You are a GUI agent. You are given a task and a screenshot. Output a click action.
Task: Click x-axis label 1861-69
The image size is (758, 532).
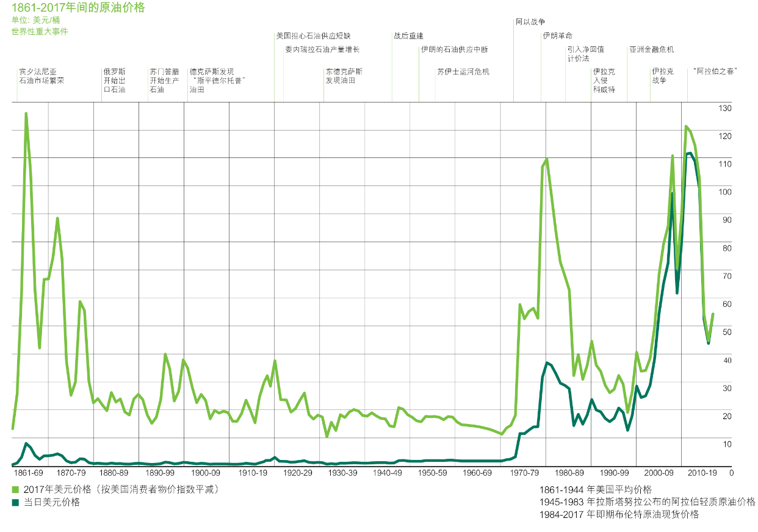point(28,473)
